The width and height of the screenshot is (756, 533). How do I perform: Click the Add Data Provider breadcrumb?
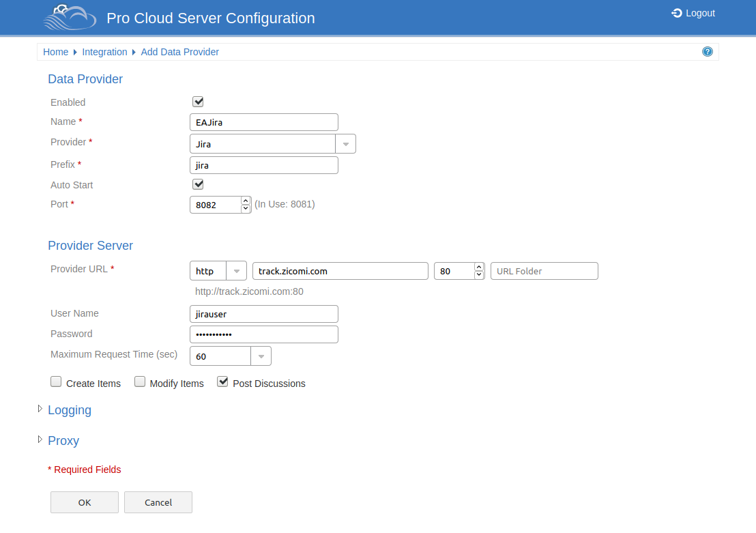coord(180,52)
